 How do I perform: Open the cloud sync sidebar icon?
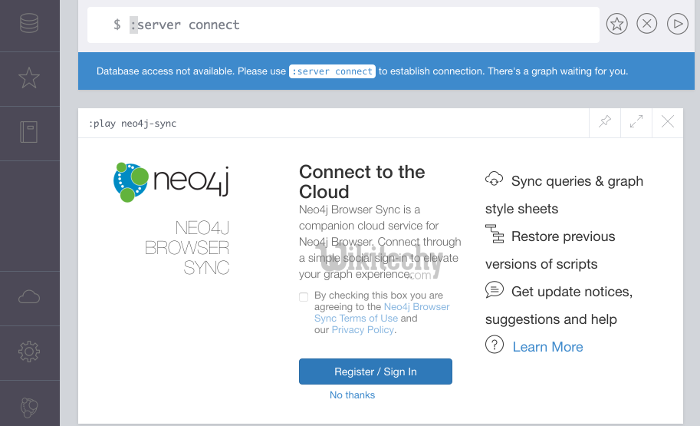tap(29, 297)
